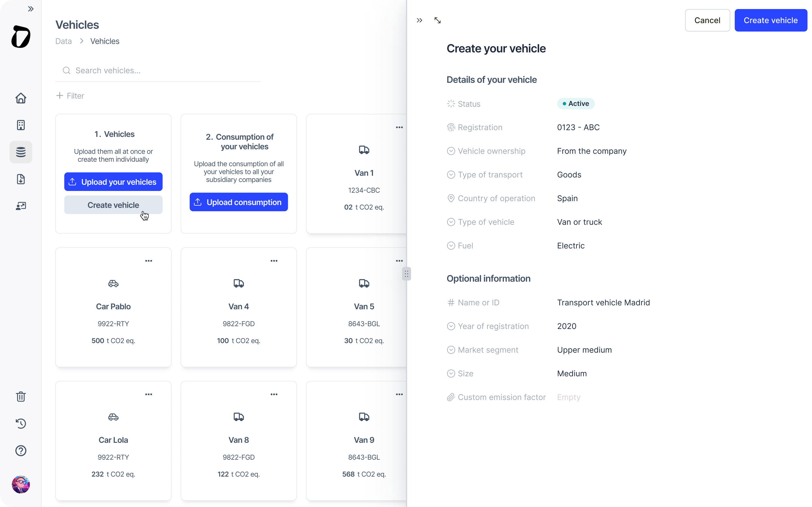This screenshot has width=812, height=507.
Task: Click the panel resize drag handle
Action: [x=406, y=274]
